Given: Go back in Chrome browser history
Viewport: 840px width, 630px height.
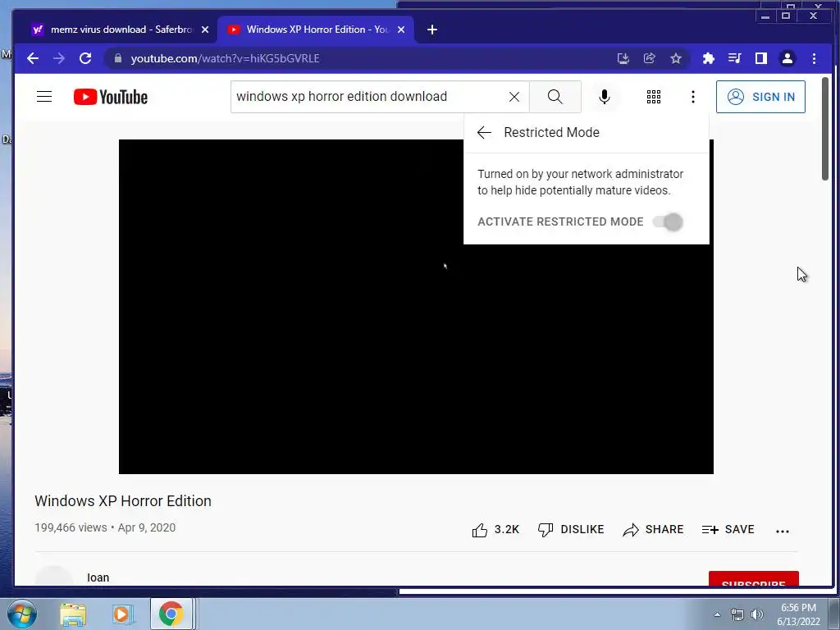Looking at the screenshot, I should pos(33,58).
